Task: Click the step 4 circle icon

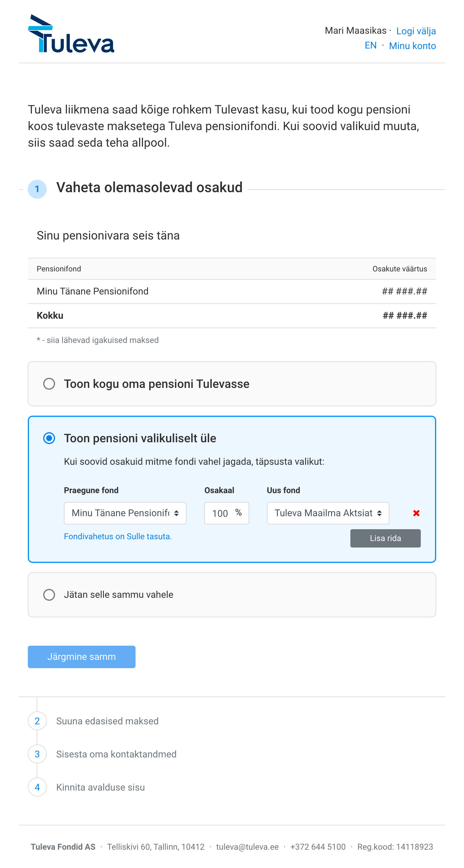Action: click(x=37, y=787)
